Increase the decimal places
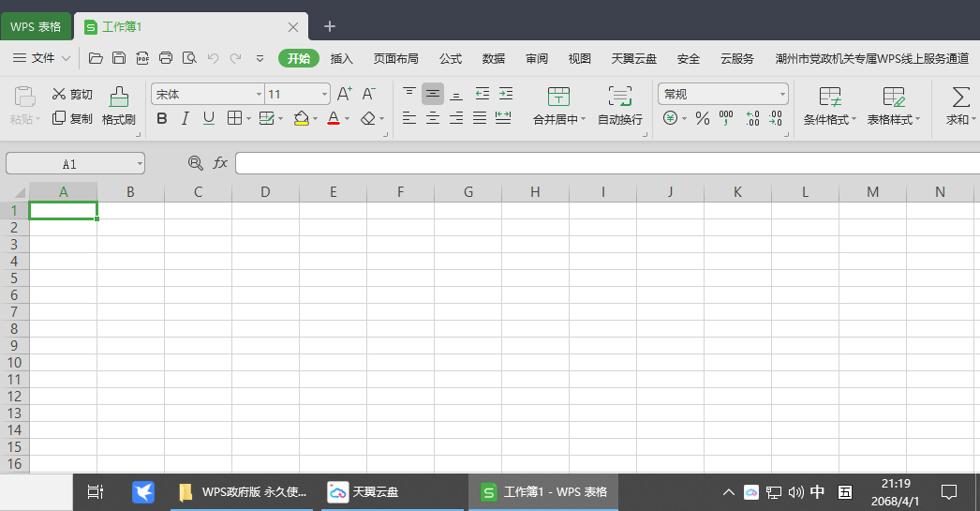The image size is (980, 511). (752, 118)
